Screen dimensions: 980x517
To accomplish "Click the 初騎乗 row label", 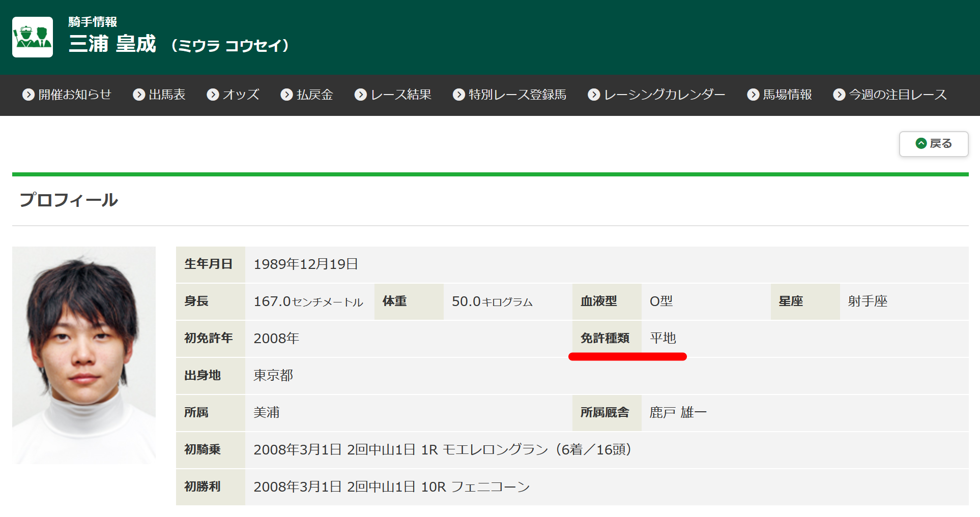I will pyautogui.click(x=211, y=450).
